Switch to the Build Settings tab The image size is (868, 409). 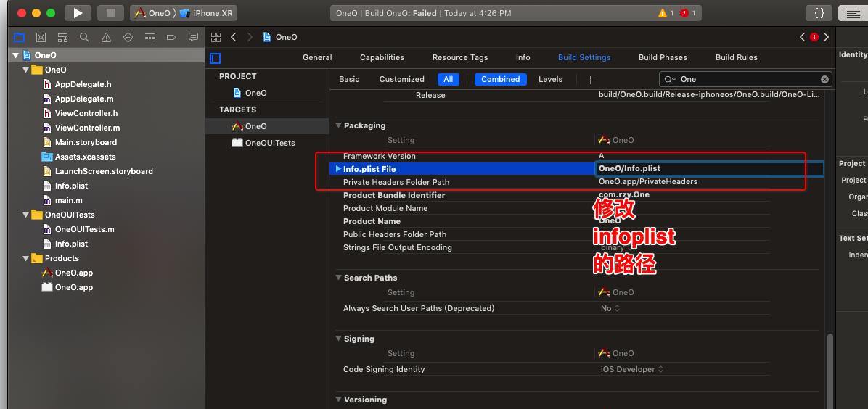click(584, 57)
